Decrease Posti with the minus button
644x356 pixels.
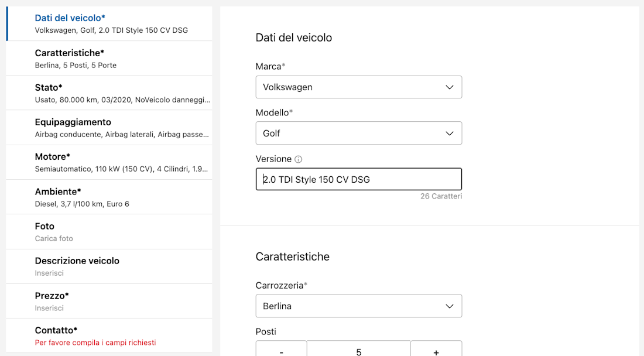(282, 351)
